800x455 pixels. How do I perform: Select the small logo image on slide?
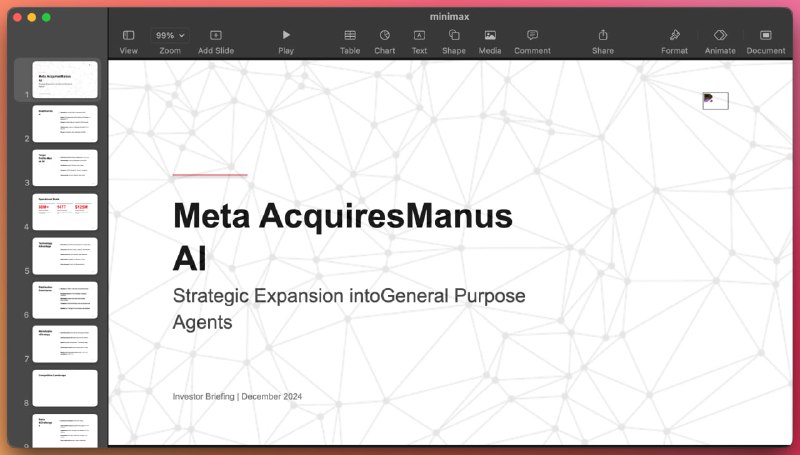click(715, 100)
